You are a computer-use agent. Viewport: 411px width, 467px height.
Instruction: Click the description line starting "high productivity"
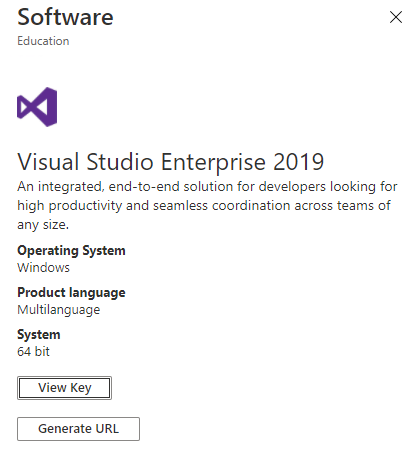[204, 206]
